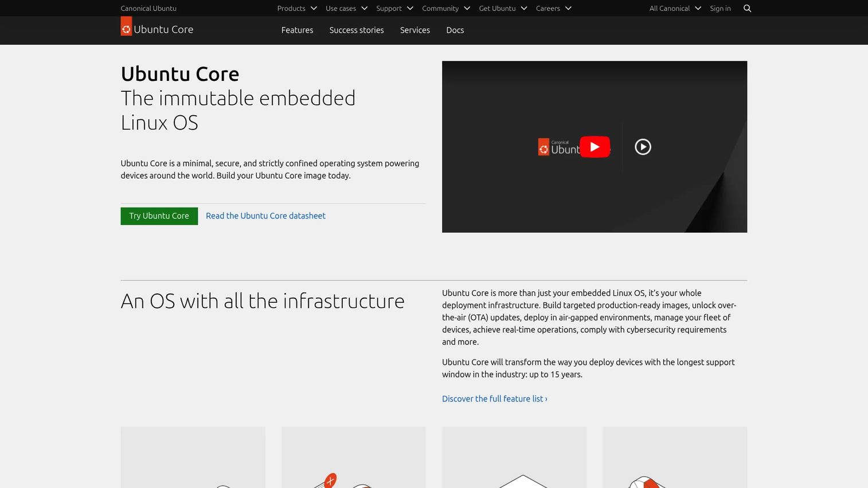Expand the Get Ubuntu menu
Viewport: 868px width, 488px height.
503,8
